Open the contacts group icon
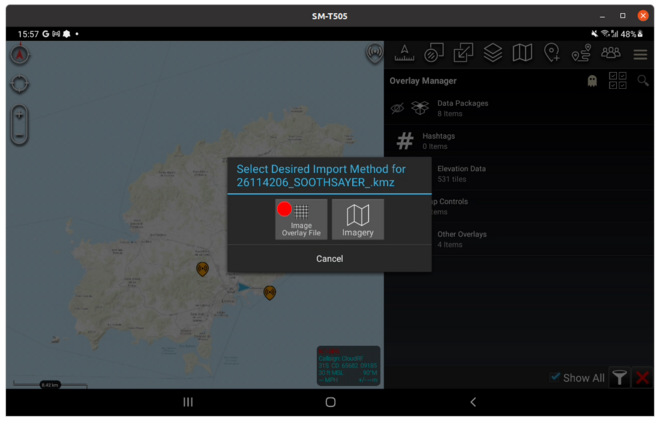This screenshot has height=422, width=660. (610, 53)
